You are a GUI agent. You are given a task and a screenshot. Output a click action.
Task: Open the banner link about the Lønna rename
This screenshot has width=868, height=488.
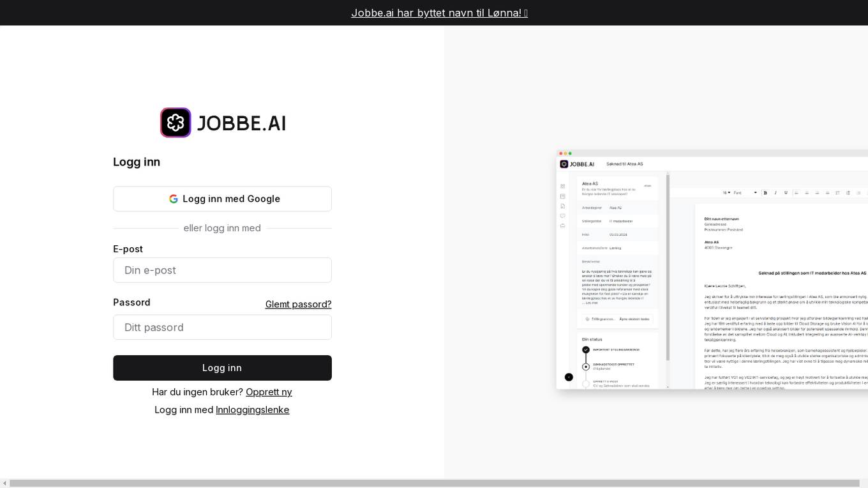[x=439, y=13]
